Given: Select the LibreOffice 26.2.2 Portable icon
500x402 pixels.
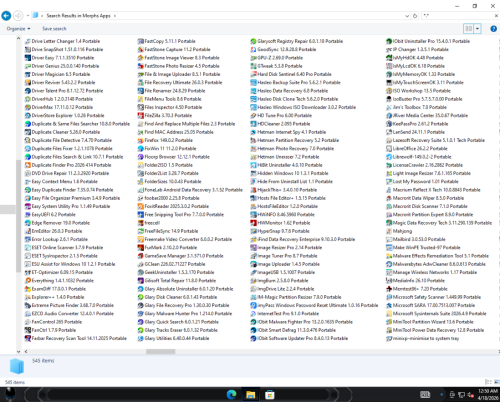Looking at the screenshot, I should click(389, 149).
